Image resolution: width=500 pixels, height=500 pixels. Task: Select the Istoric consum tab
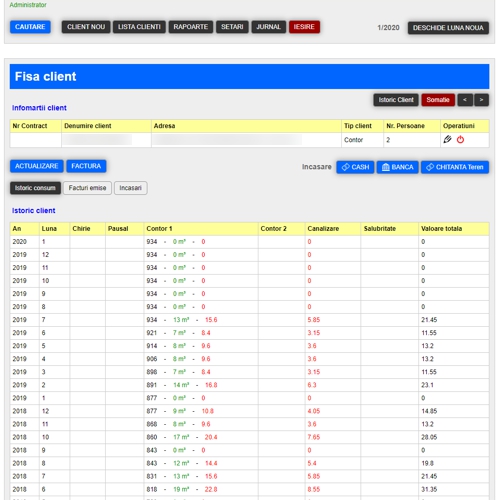35,188
